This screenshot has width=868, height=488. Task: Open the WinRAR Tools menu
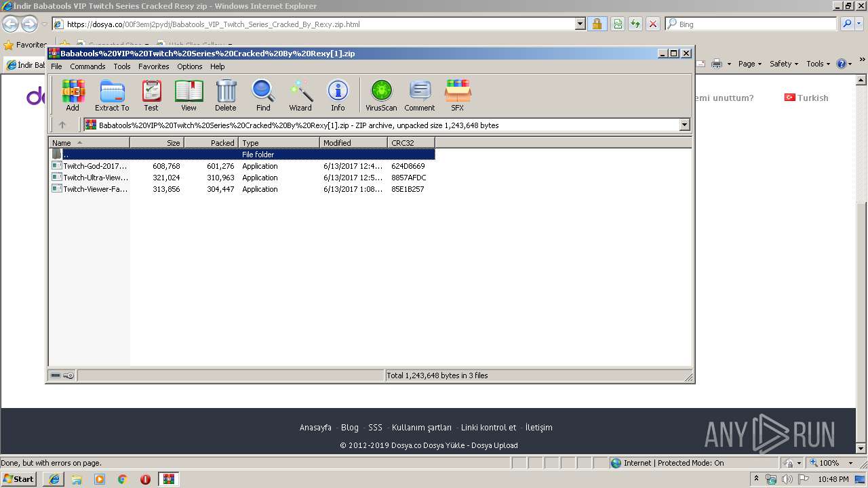(122, 66)
